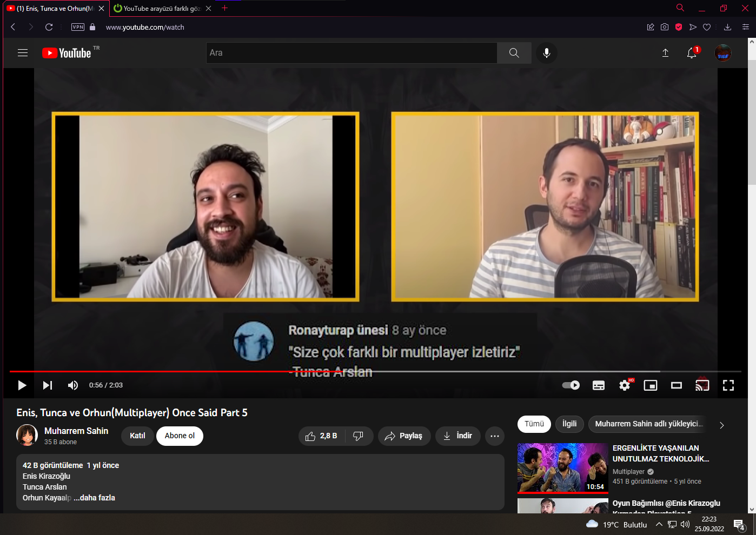Open the Oyun Bağımlısı @Enis Kirazoglu video

click(x=666, y=506)
